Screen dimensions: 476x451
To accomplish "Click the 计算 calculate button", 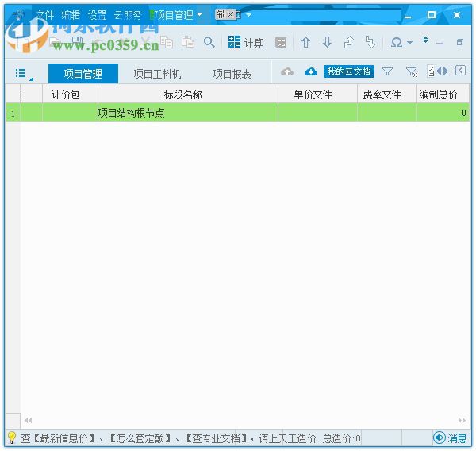I will pyautogui.click(x=246, y=42).
